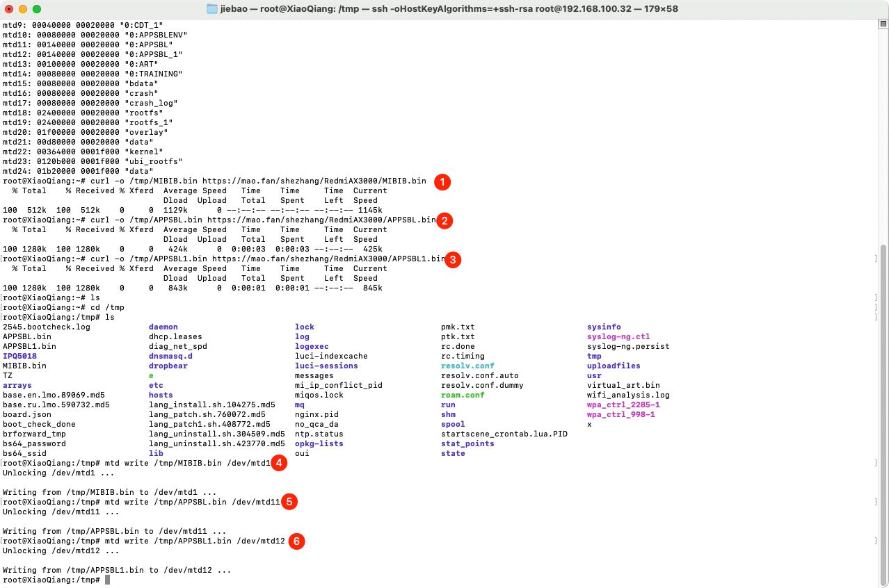Close the terminal window with red button

click(9, 9)
